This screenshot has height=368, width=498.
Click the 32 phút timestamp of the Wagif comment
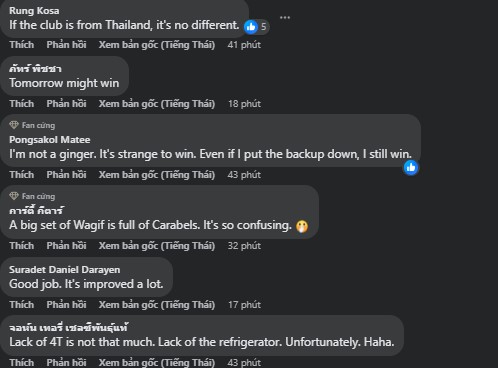(x=244, y=246)
